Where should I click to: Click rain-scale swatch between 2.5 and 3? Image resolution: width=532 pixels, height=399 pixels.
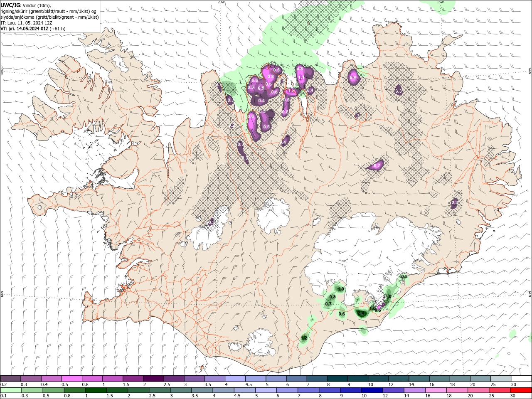pos(160,390)
